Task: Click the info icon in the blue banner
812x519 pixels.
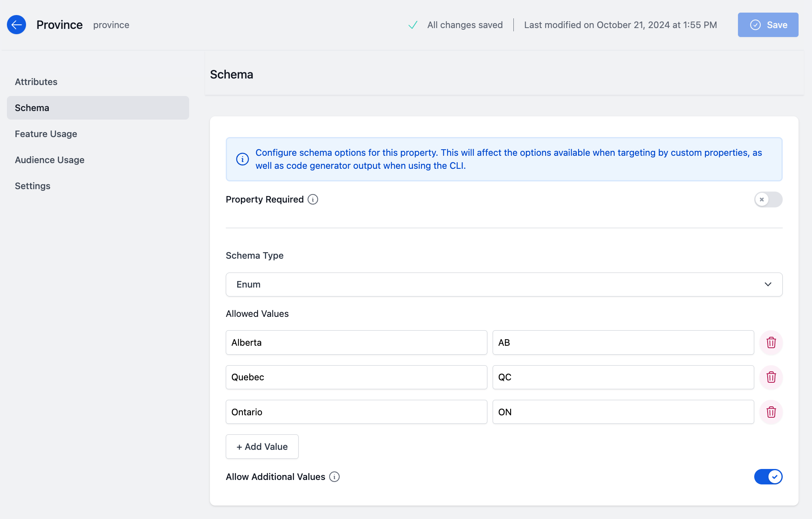Action: [242, 159]
